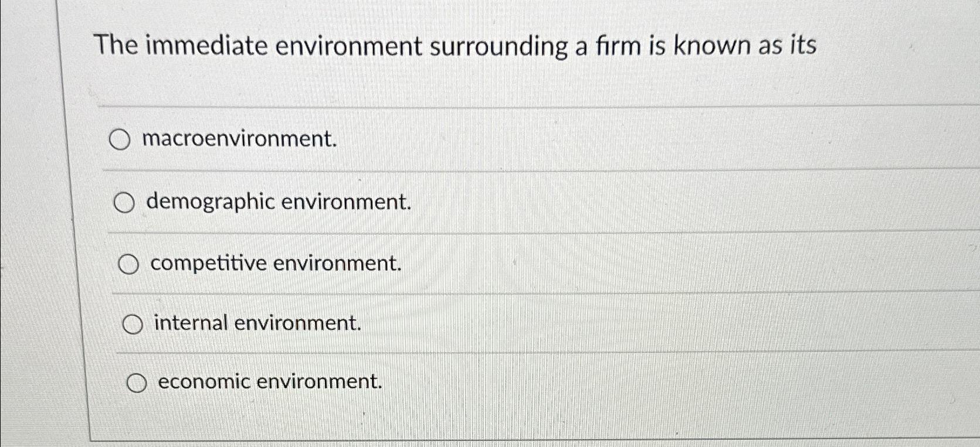Select the economic environment radio button
This screenshot has height=447, width=980.
pyautogui.click(x=138, y=382)
